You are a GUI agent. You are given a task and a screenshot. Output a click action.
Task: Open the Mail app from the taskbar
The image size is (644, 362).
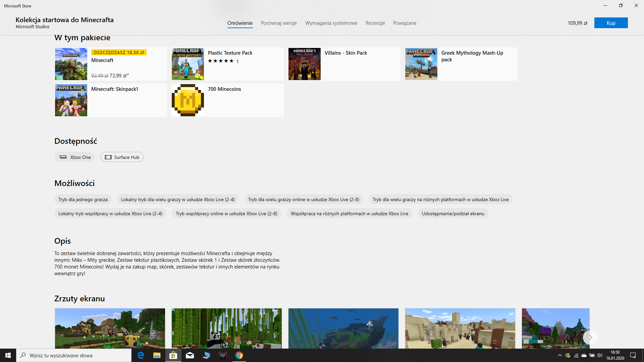point(190,355)
